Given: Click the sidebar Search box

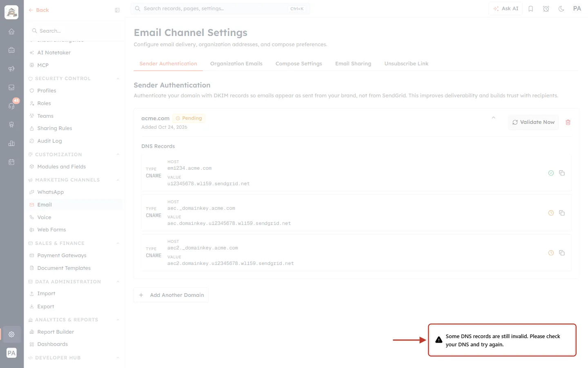Looking at the screenshot, I should click(74, 31).
